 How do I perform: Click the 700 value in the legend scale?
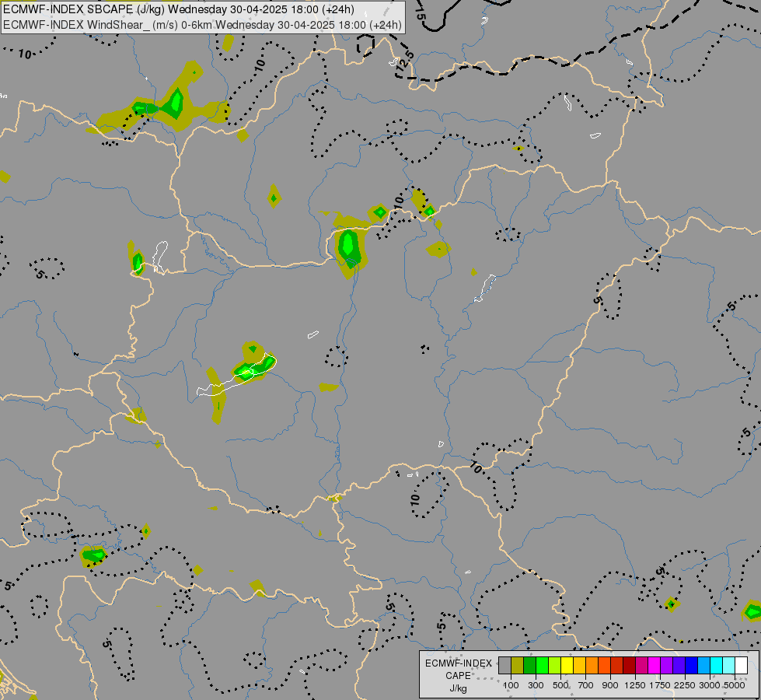coord(586,685)
